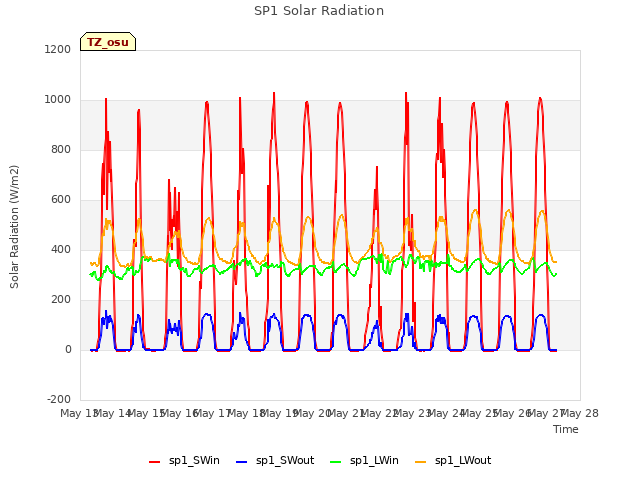
Task: Click the 0 y-axis tick label
Action: [x=68, y=350]
